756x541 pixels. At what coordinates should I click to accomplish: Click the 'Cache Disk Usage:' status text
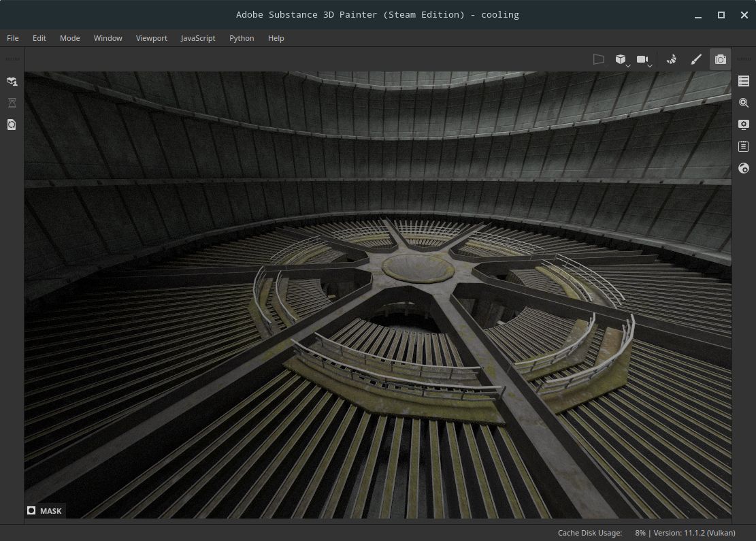click(x=590, y=533)
